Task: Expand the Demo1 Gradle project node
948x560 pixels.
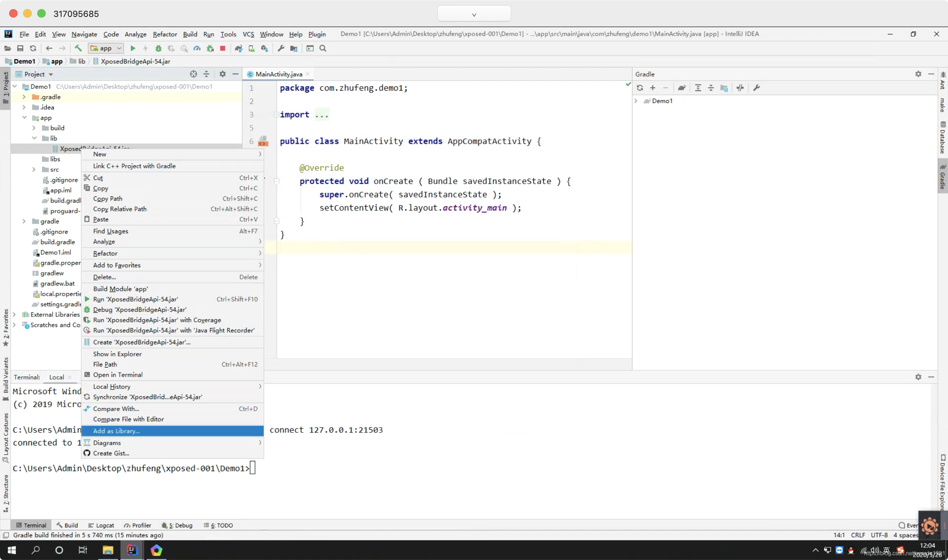Action: [x=637, y=101]
